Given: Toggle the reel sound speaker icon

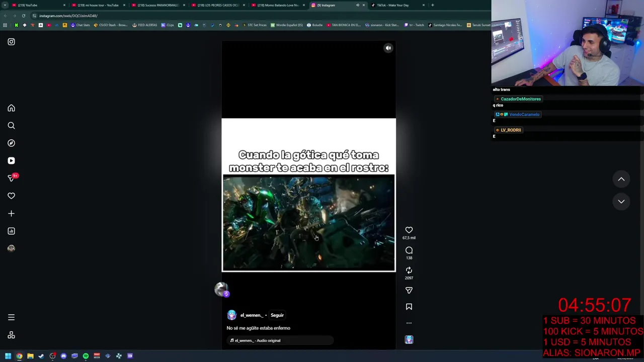Looking at the screenshot, I should (388, 48).
